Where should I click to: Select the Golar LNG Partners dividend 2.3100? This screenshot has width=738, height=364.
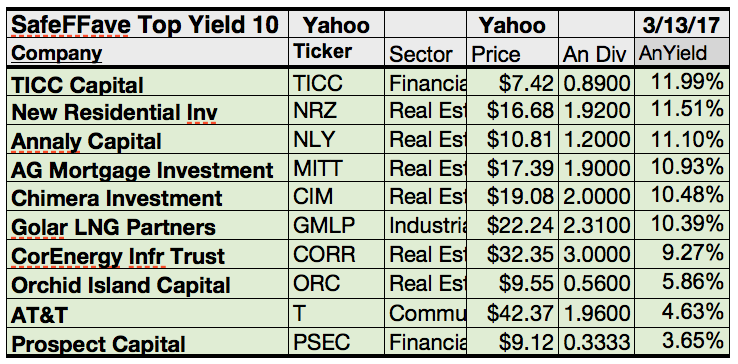(x=596, y=226)
